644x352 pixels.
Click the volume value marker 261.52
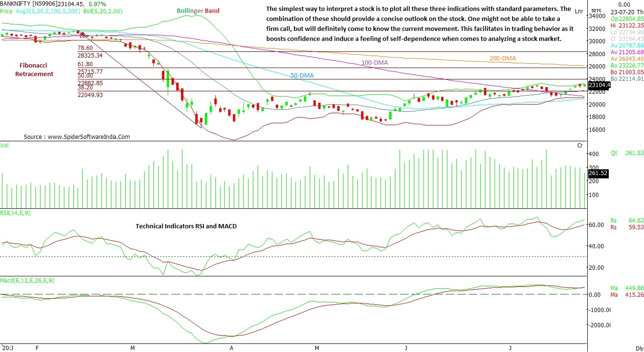point(598,173)
